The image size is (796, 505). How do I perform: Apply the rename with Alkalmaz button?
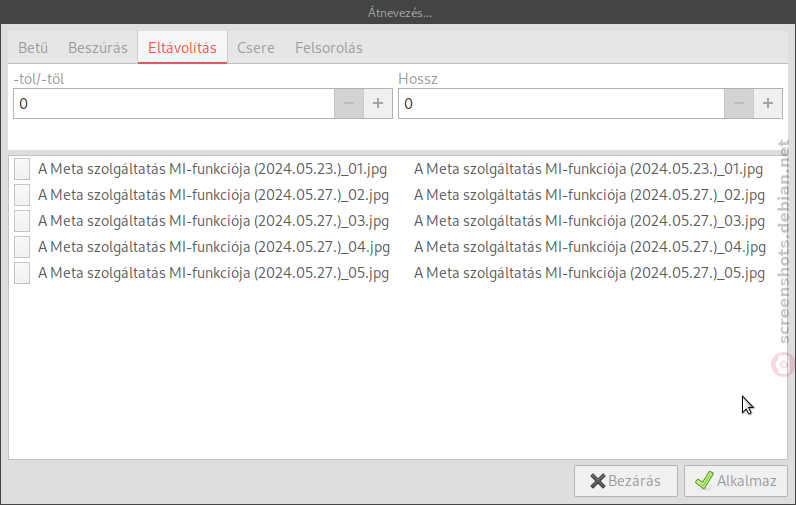point(736,481)
